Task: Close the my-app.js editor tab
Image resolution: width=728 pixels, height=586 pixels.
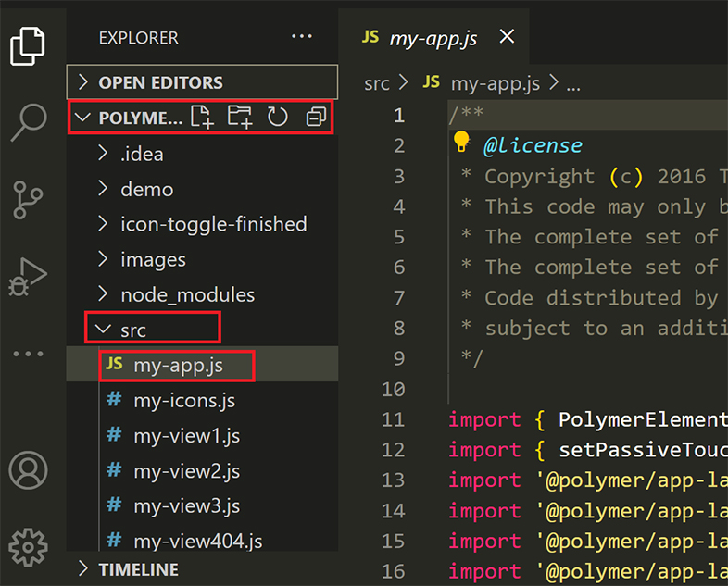Action: (x=507, y=36)
